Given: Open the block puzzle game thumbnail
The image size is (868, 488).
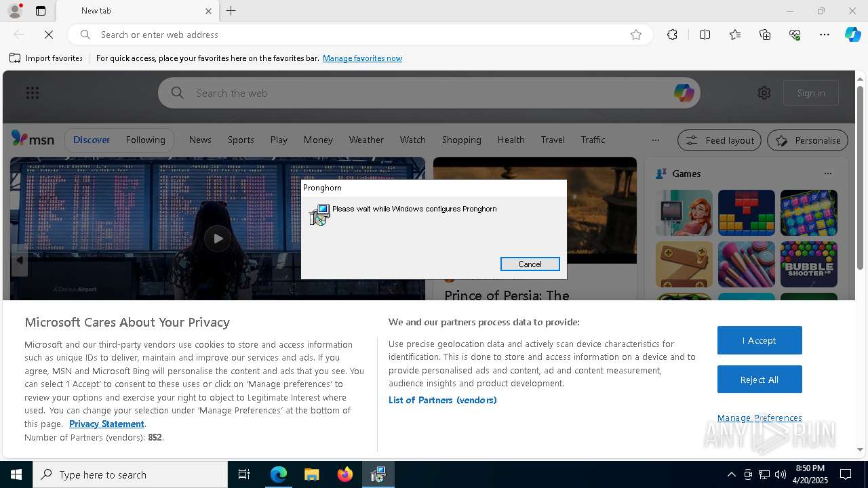Looking at the screenshot, I should (746, 213).
